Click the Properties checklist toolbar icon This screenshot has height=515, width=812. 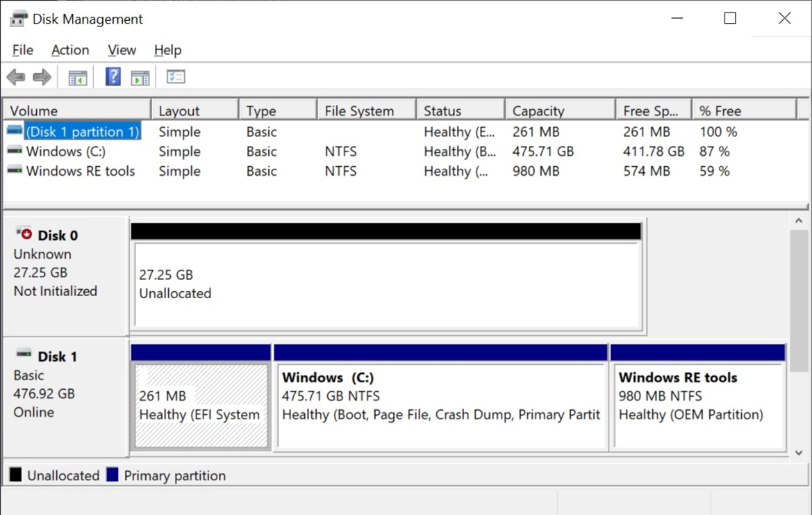point(176,76)
